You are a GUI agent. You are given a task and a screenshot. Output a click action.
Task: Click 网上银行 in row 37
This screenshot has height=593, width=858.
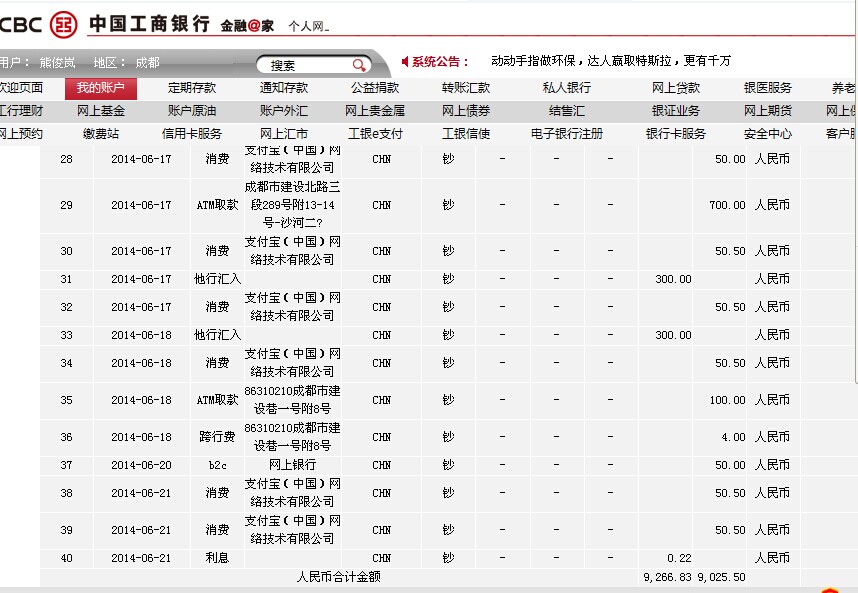click(292, 465)
